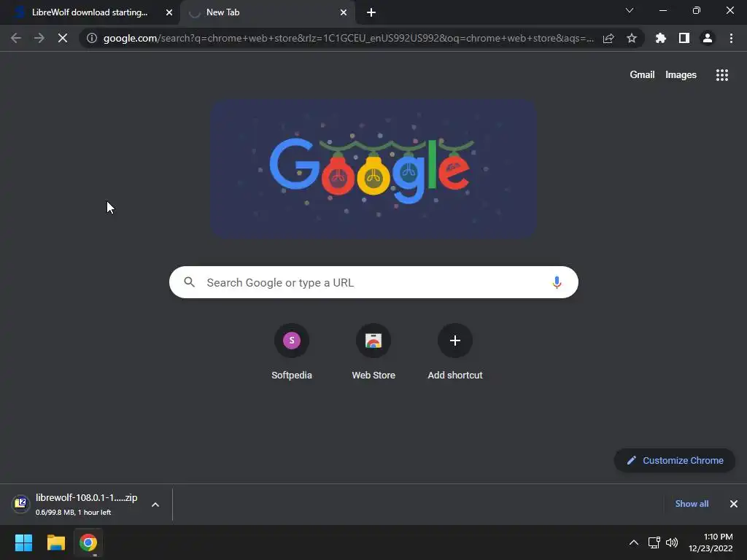Screen dimensions: 747x560
Task: Open the Web Store shortcut
Action: tap(373, 351)
